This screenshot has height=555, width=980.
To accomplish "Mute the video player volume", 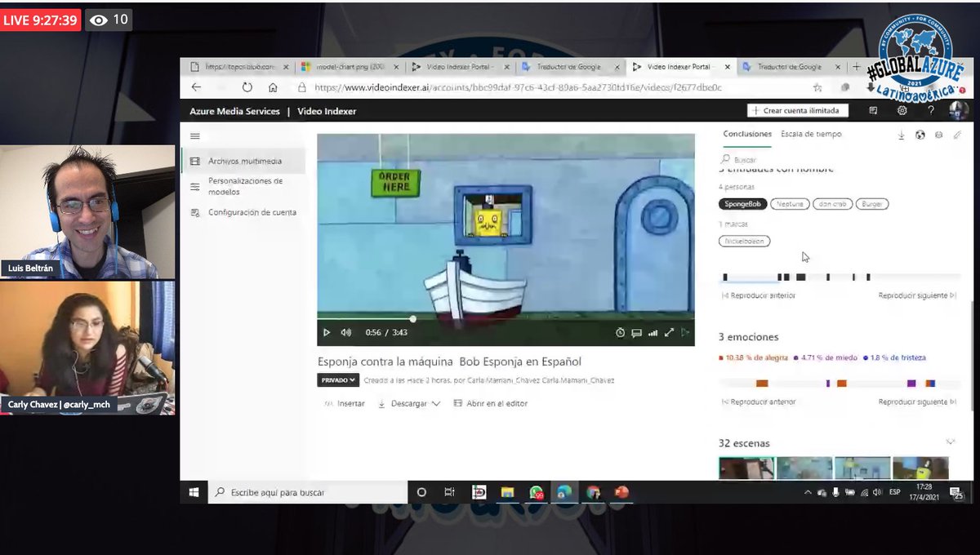I will pos(346,332).
